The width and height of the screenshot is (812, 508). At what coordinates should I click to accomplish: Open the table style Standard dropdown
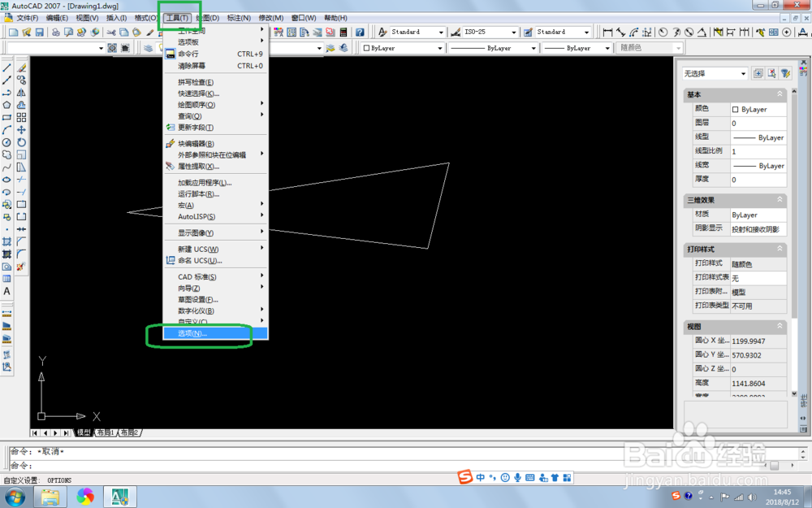(x=563, y=33)
